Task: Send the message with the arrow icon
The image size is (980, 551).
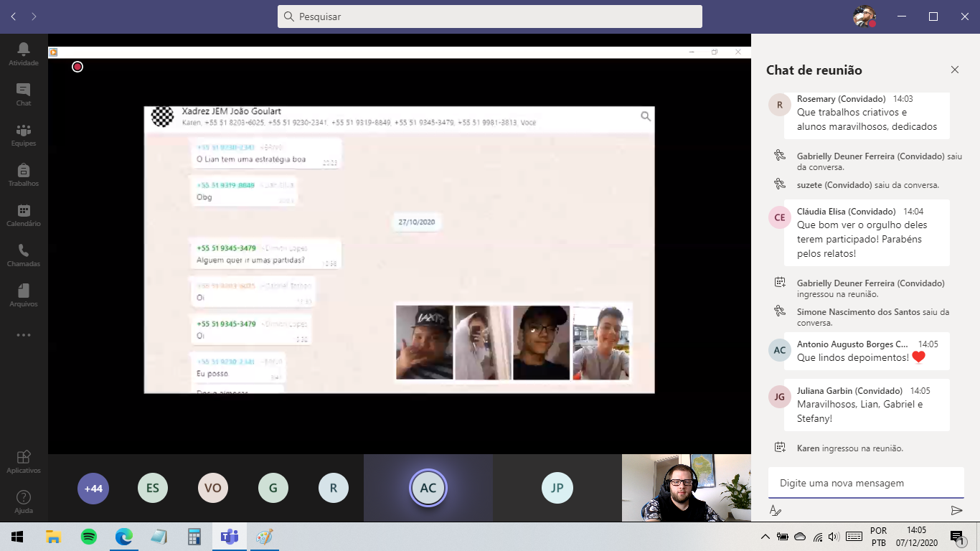Action: (956, 510)
